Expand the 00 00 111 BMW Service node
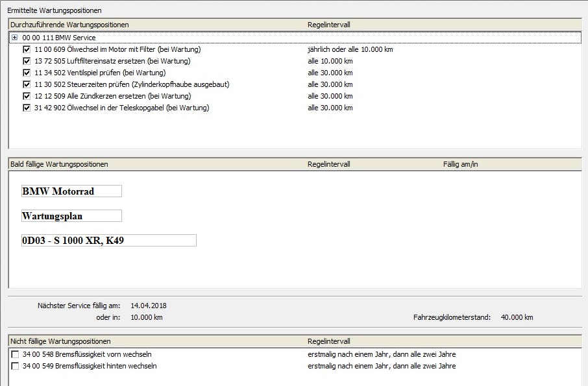 click(x=14, y=38)
